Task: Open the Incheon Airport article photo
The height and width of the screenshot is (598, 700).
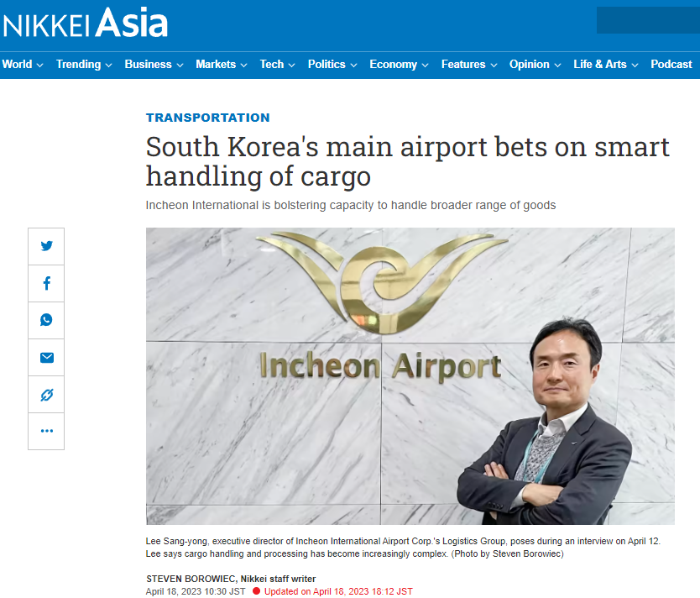Action: [x=410, y=376]
